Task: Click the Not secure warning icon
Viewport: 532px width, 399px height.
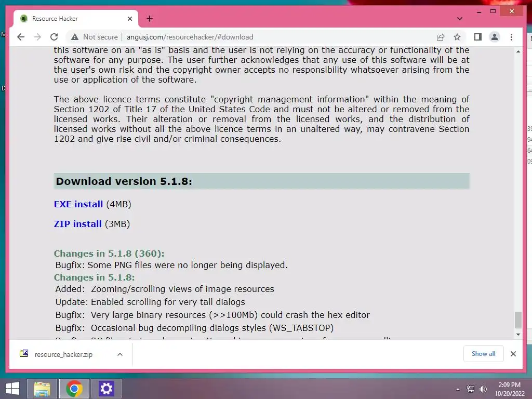Action: click(75, 37)
